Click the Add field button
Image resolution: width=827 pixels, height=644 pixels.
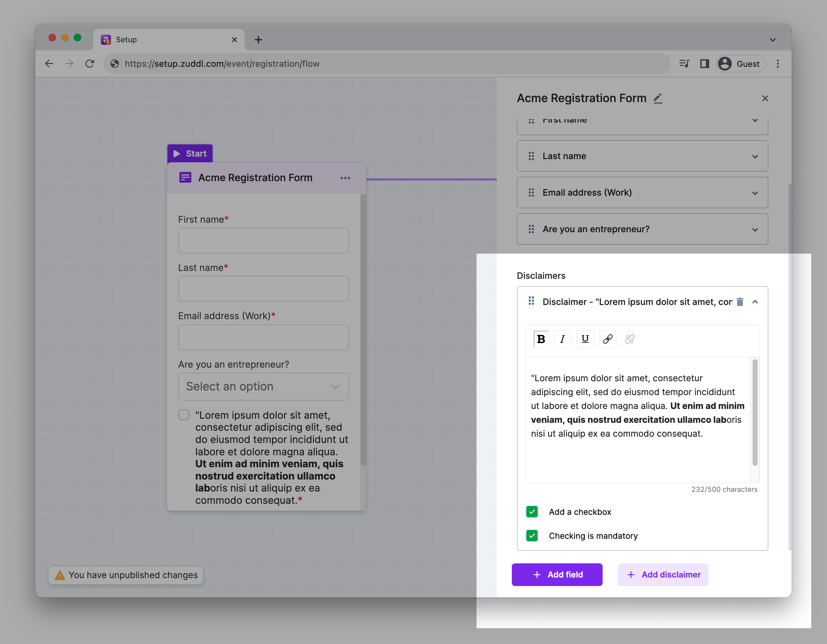557,575
